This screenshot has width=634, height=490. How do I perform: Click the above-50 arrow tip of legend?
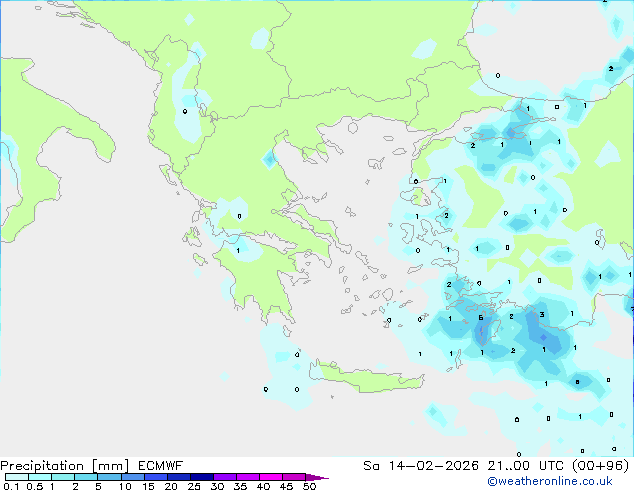(x=317, y=477)
